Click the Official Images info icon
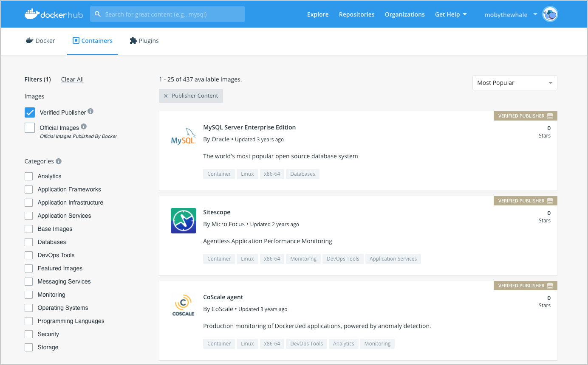Image resolution: width=588 pixels, height=365 pixels. (x=84, y=126)
